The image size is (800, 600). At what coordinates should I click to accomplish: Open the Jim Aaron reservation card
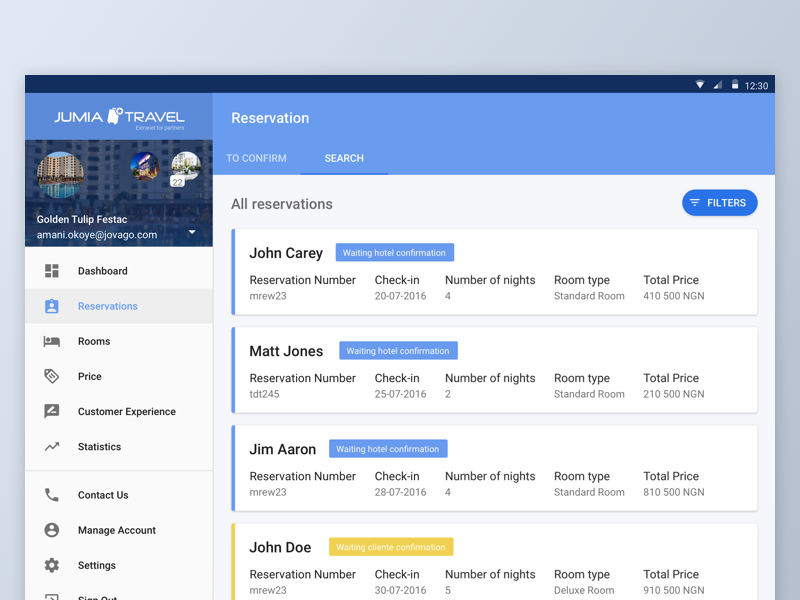point(494,468)
